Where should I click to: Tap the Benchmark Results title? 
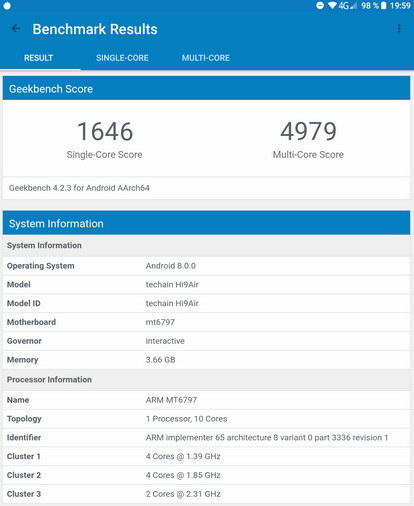pos(95,29)
